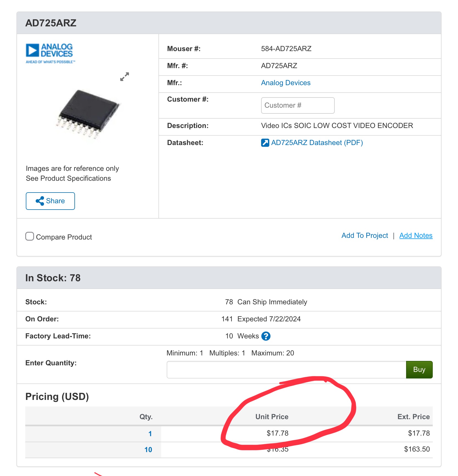Click into the Enter Quantity field

click(286, 370)
